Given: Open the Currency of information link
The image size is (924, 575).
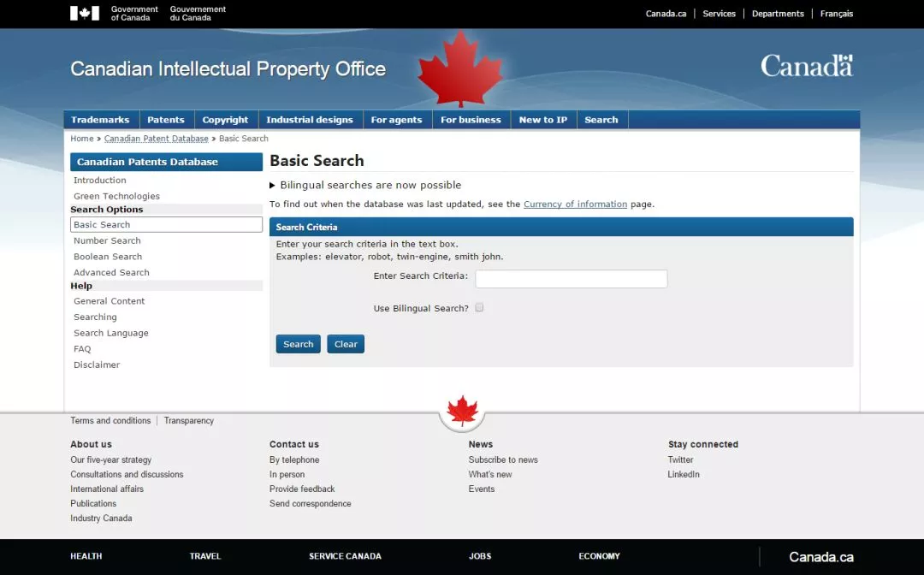Looking at the screenshot, I should (x=575, y=204).
